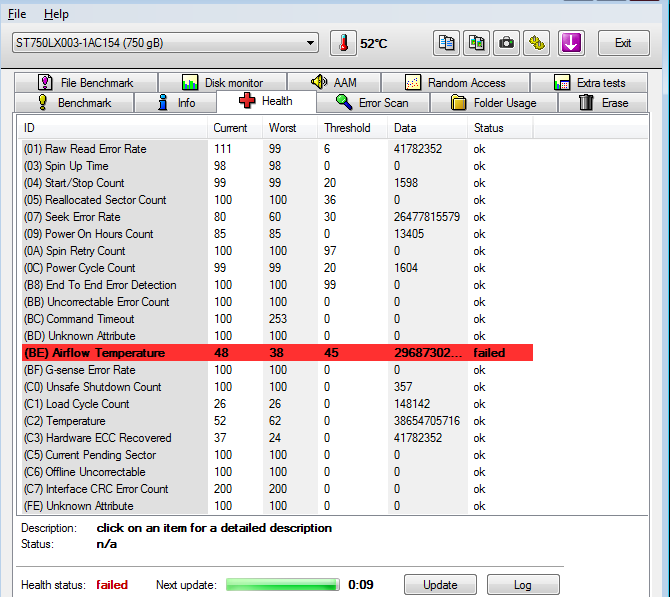Select the failed Airflow Temperature row
670x597 pixels.
[276, 353]
